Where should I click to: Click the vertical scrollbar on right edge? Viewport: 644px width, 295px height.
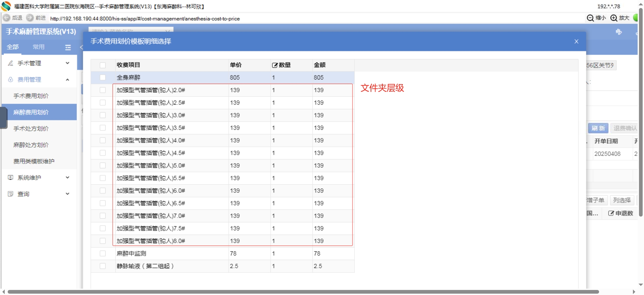[x=641, y=112]
